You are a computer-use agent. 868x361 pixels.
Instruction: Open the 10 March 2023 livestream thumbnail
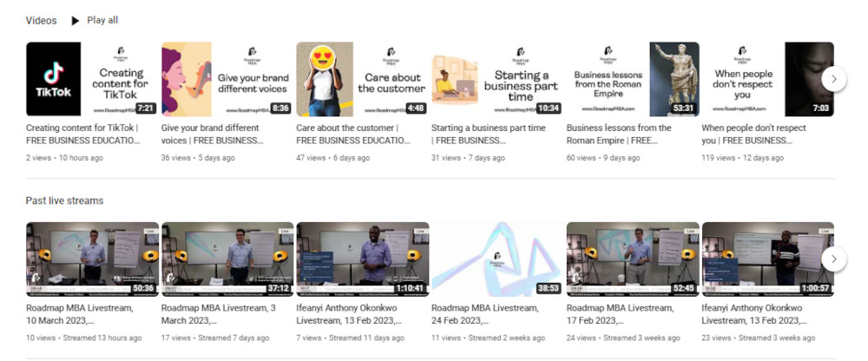click(x=93, y=259)
